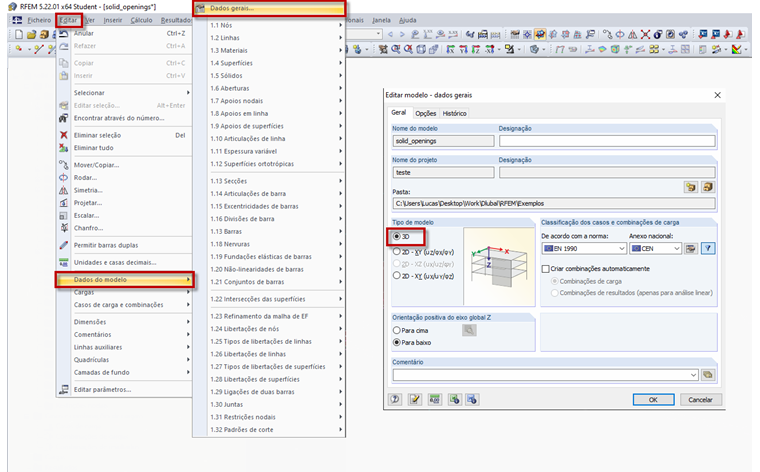Click the mirror symmetry icon in the top toolbar
Screen dimensions: 760x472
tap(633, 34)
